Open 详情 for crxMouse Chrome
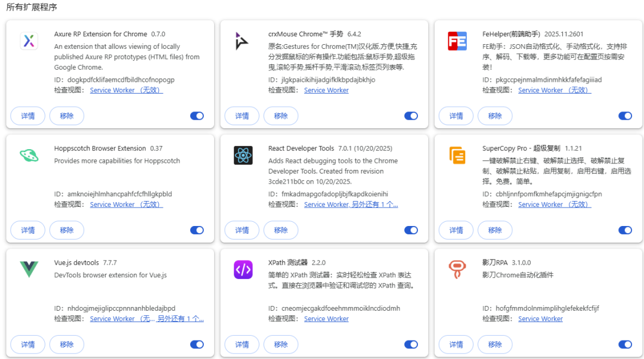The width and height of the screenshot is (644, 359). 242,116
